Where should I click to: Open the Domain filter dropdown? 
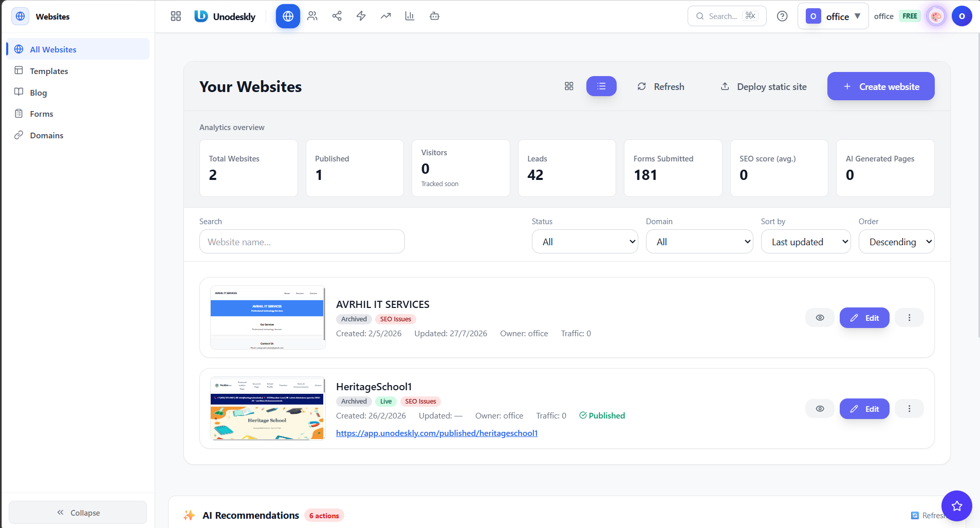[699, 242]
